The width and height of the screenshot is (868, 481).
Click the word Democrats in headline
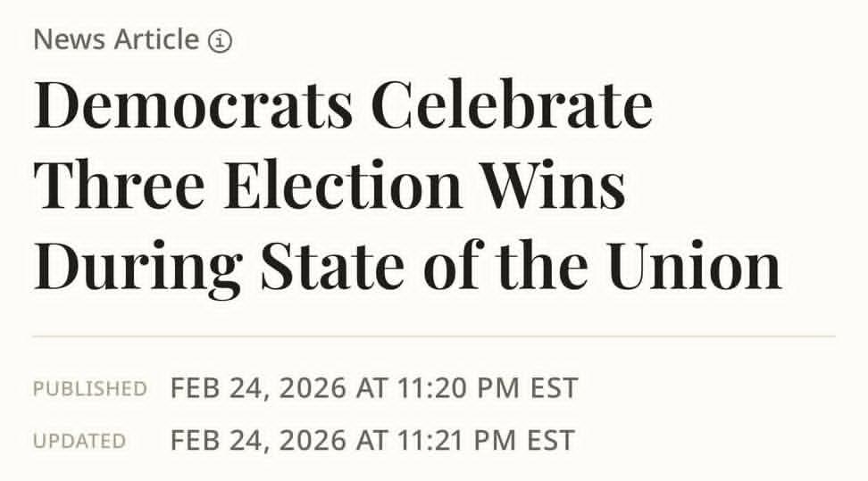coord(193,107)
